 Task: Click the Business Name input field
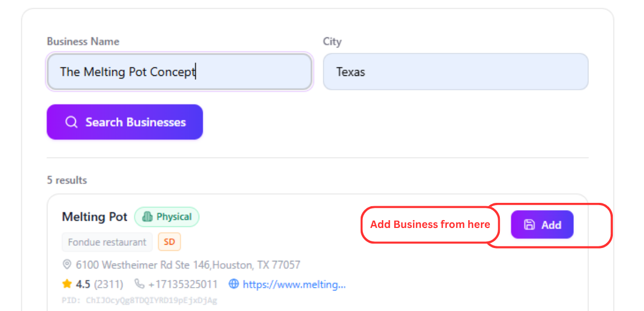coord(179,71)
